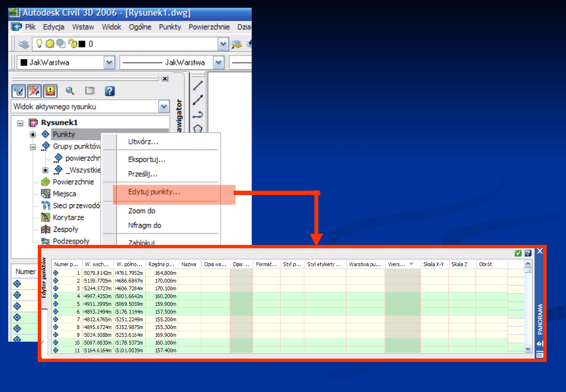Click the Wers... column dropdown triangle

[412, 264]
